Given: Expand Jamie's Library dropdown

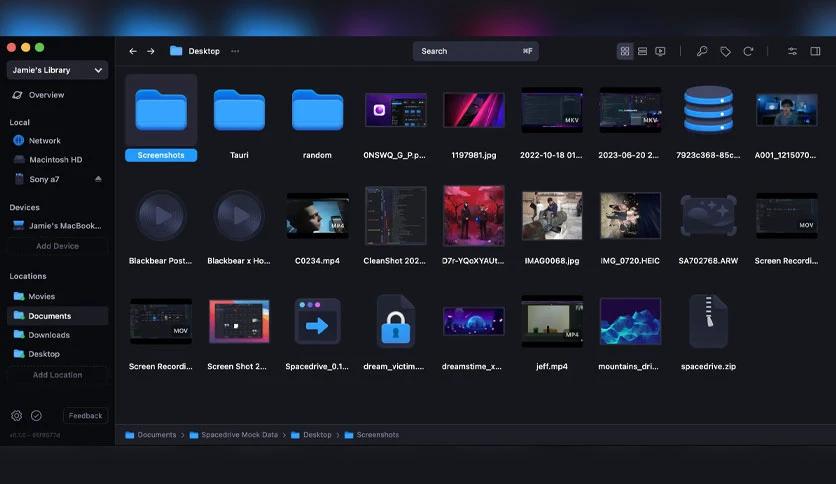Looking at the screenshot, I should (58, 70).
